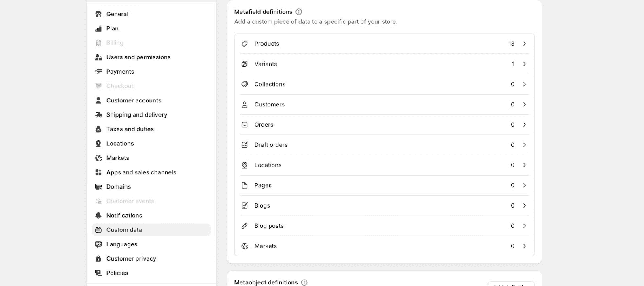Click the Draft orders row icon
The image size is (644, 286).
pos(244,145)
